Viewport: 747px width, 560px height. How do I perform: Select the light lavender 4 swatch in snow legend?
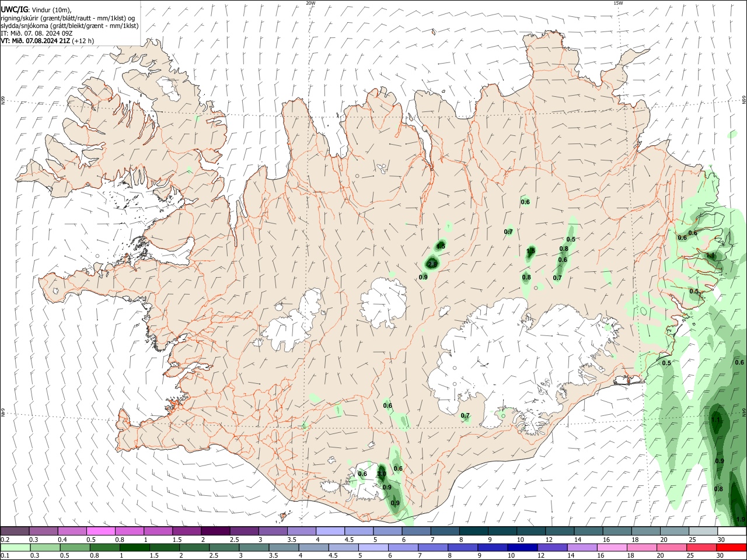(x=330, y=531)
